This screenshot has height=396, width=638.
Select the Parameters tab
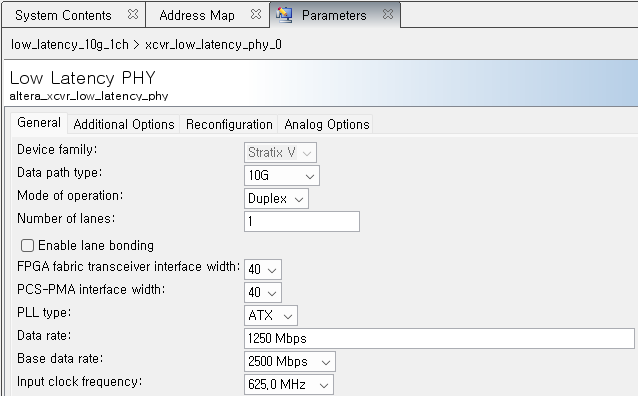click(334, 15)
